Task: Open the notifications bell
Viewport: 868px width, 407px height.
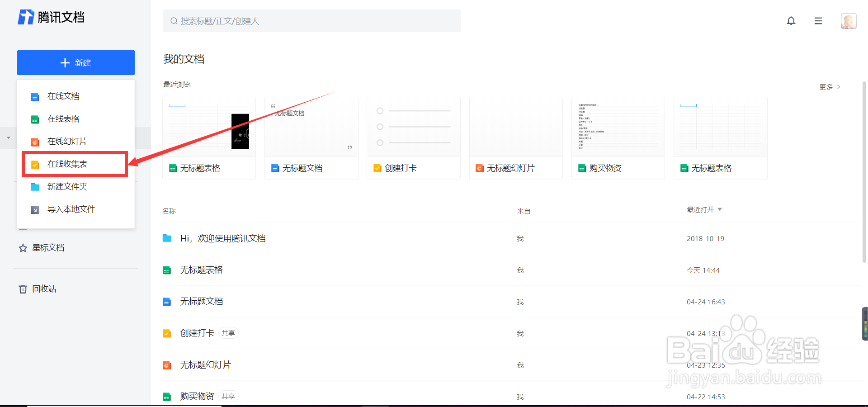Action: 791,21
